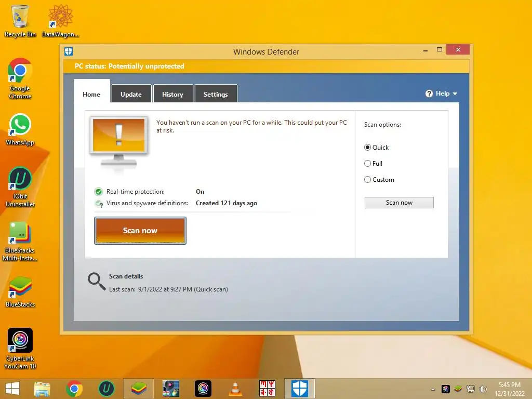Launch Google Chrome from the desktop
Image resolution: width=532 pixels, height=399 pixels.
coord(20,79)
